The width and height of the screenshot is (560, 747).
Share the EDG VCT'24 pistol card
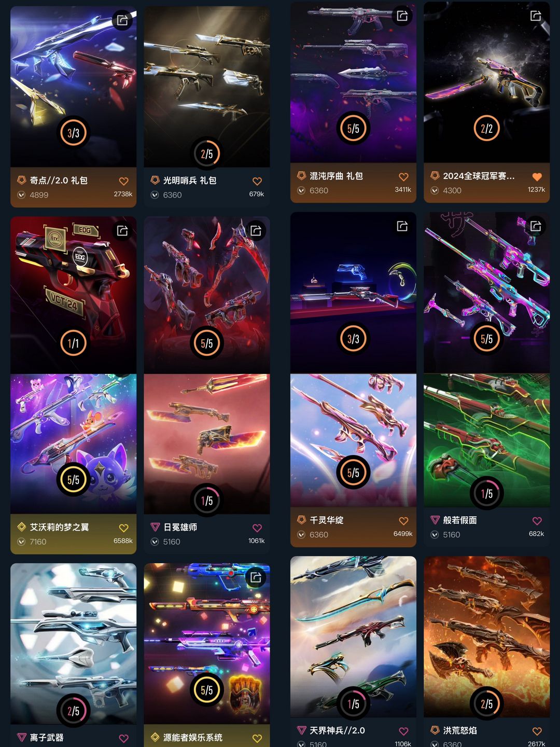(x=122, y=230)
